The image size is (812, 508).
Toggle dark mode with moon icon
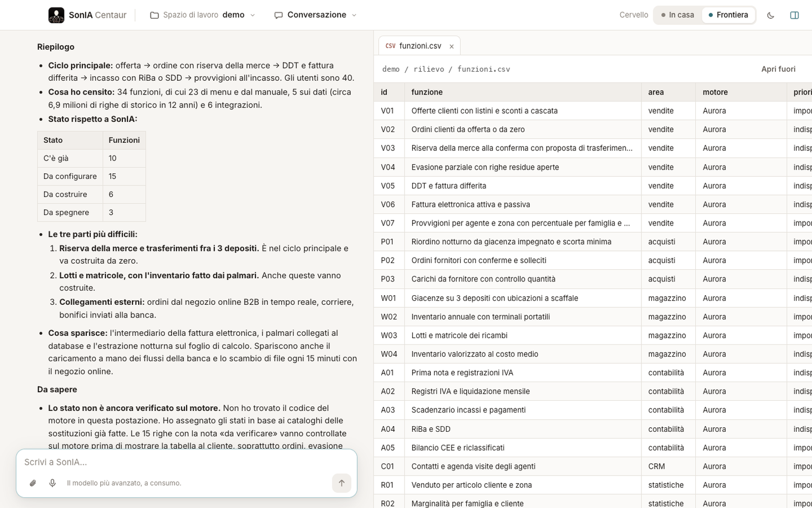[770, 15]
